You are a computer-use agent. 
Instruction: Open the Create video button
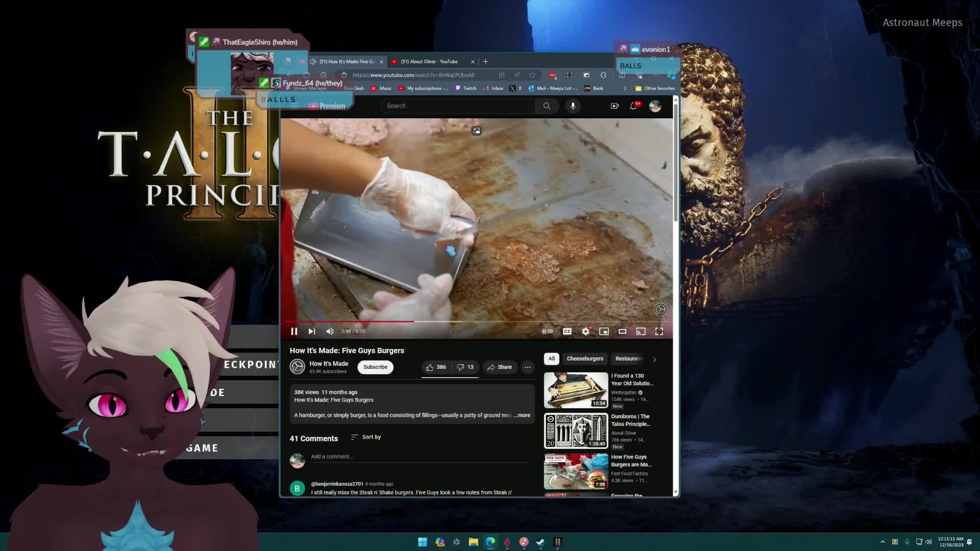pyautogui.click(x=615, y=106)
